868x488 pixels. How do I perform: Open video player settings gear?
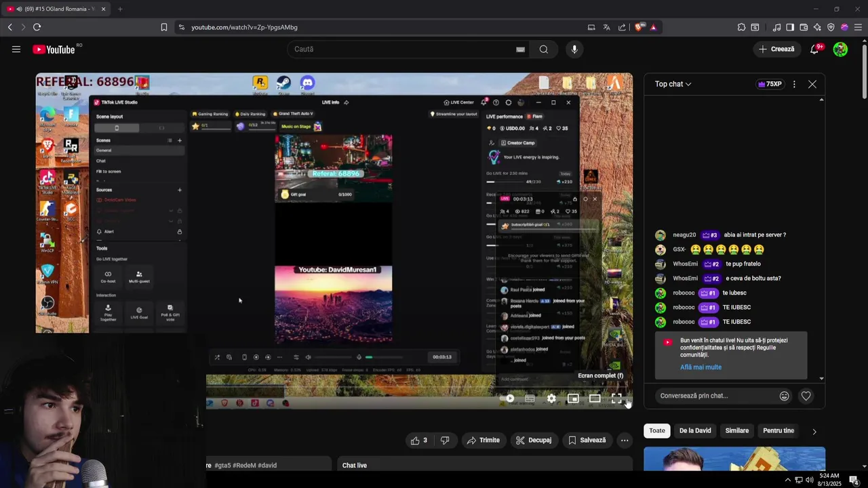tap(551, 399)
